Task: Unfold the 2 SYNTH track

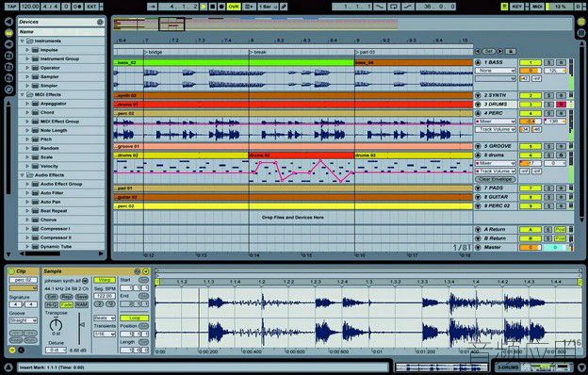Action: (478, 95)
